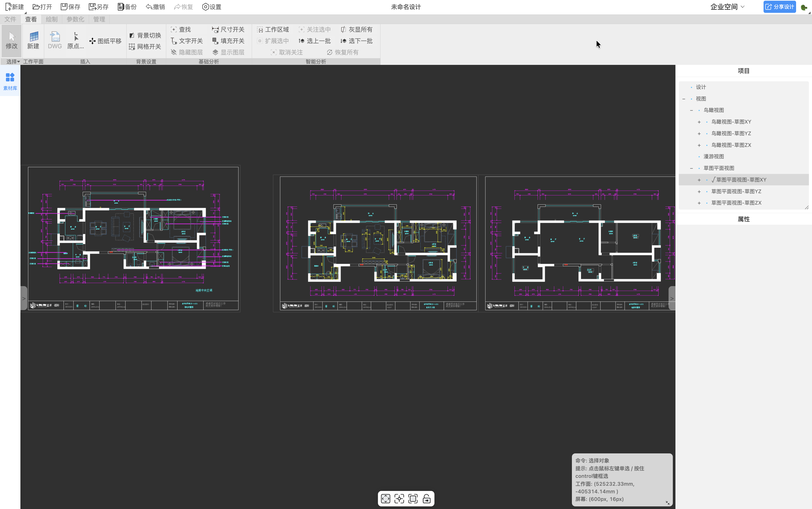Image resolution: width=812 pixels, height=509 pixels.
Task: Select 设计 in project tree
Action: coord(701,87)
